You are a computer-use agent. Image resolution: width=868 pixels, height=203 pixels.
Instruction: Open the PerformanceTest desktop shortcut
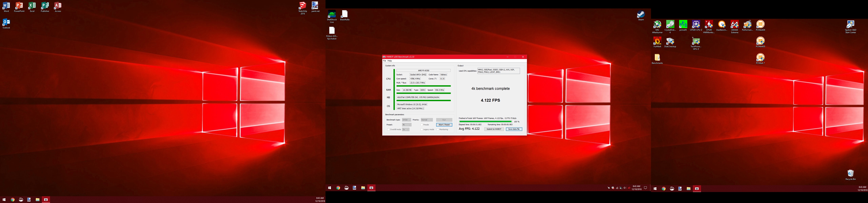(x=747, y=26)
